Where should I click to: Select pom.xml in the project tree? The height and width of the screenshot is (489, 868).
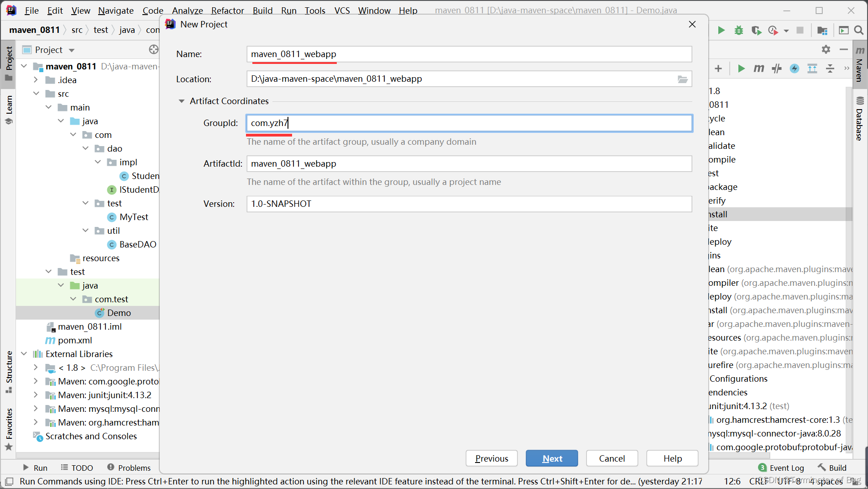pyautogui.click(x=75, y=340)
